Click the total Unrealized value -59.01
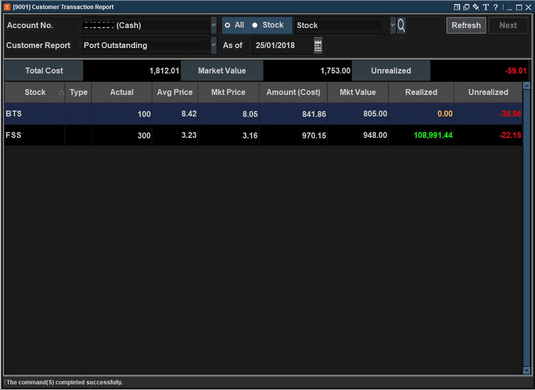This screenshot has height=390, width=535. pyautogui.click(x=516, y=71)
